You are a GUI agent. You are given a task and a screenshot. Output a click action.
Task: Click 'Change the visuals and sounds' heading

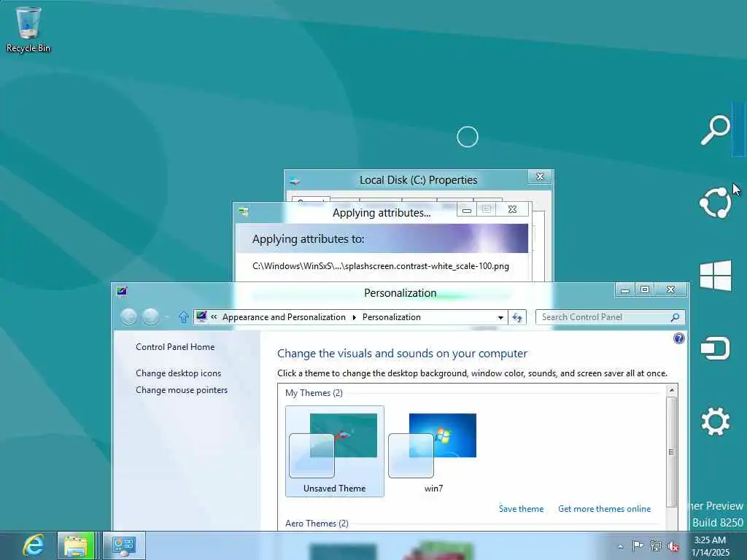[x=402, y=354]
